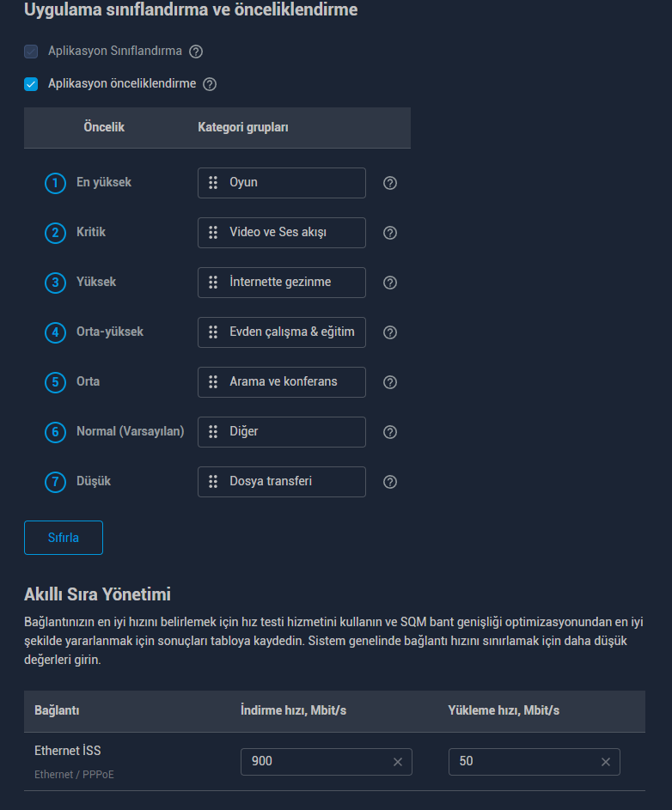Grab the drag handle of İnternette gezinme
Screen dimensions: 672x810
(213, 282)
